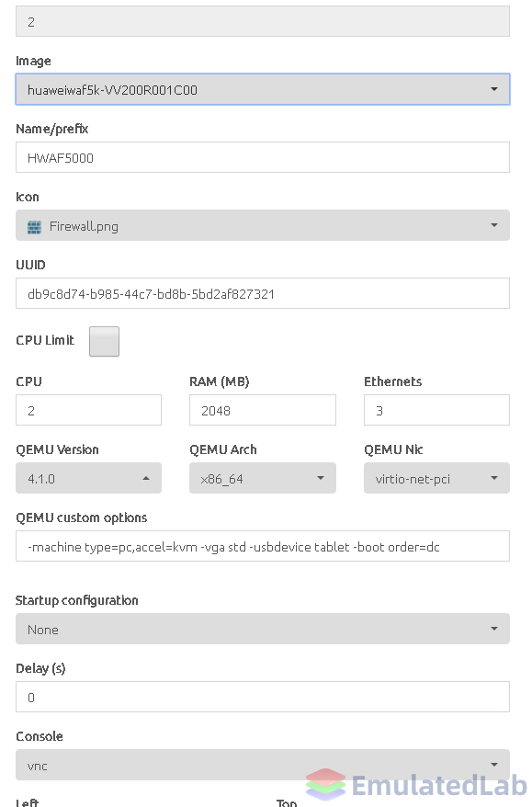Open the QEMU Arch x86_64 dropdown

pos(263,478)
